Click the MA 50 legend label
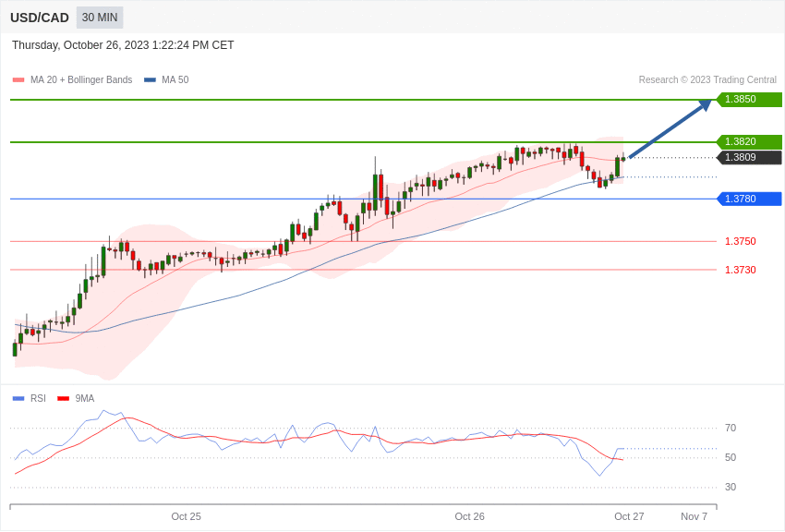Screen dimensions: 785x532 tap(175, 79)
